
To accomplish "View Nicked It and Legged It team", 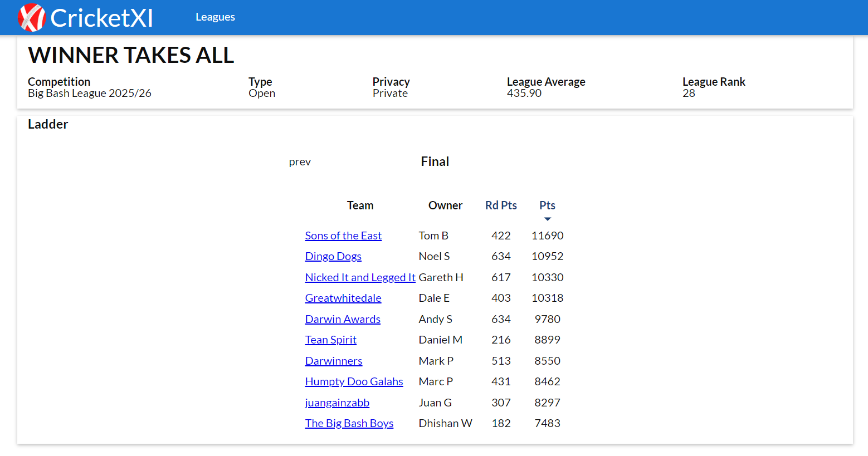I will 360,277.
